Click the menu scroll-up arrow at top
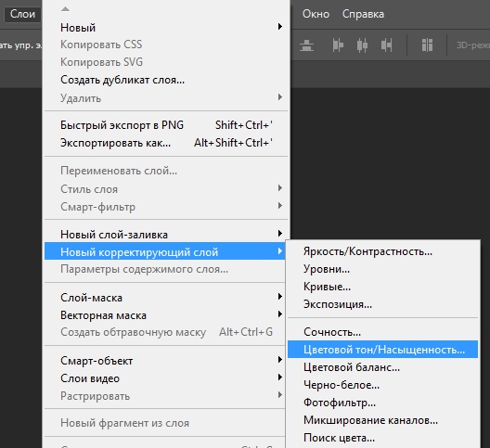This screenshot has width=490, height=448. (65, 9)
